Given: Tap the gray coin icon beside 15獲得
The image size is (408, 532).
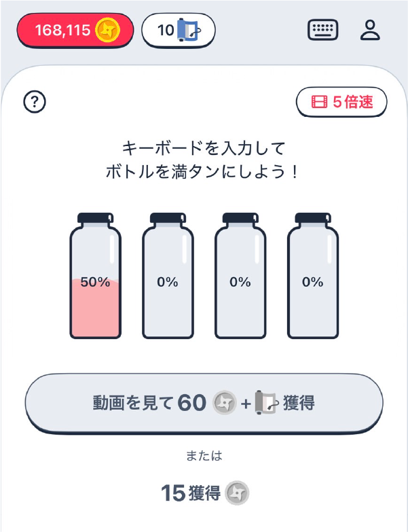Looking at the screenshot, I should [238, 493].
